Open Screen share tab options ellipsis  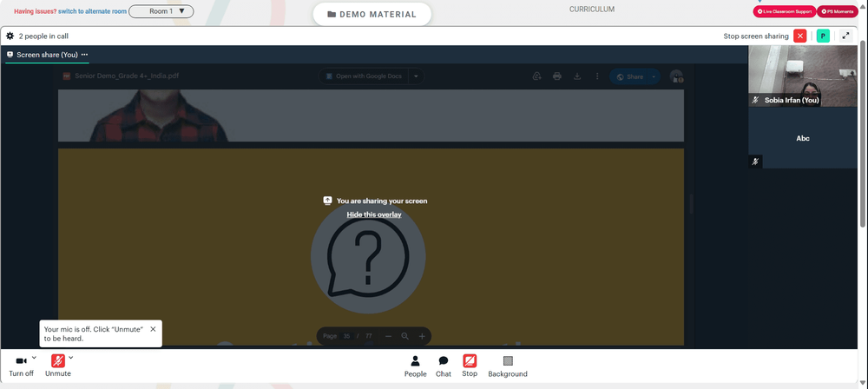tap(85, 55)
